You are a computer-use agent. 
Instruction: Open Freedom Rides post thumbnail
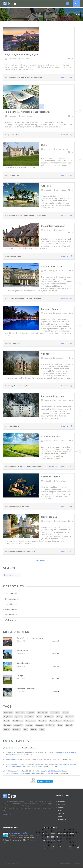point(21,318)
